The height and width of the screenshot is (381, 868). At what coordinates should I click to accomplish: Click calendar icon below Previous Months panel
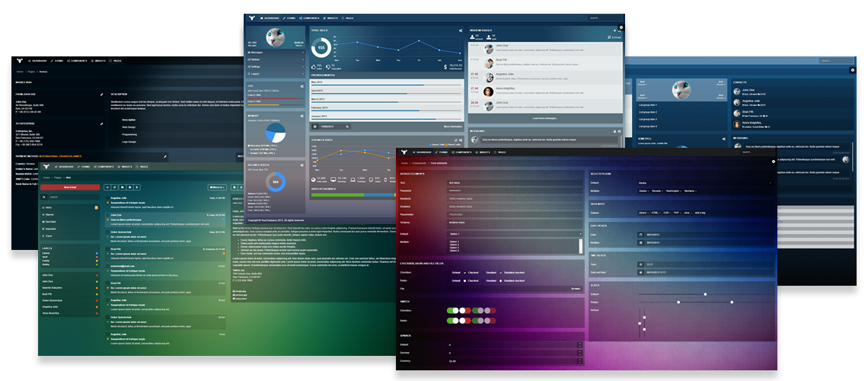click(x=315, y=126)
